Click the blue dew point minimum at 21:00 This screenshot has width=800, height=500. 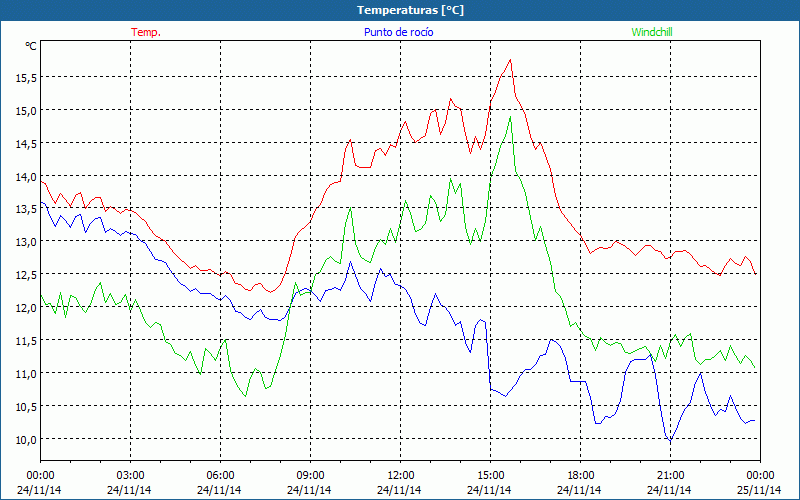pyautogui.click(x=670, y=440)
